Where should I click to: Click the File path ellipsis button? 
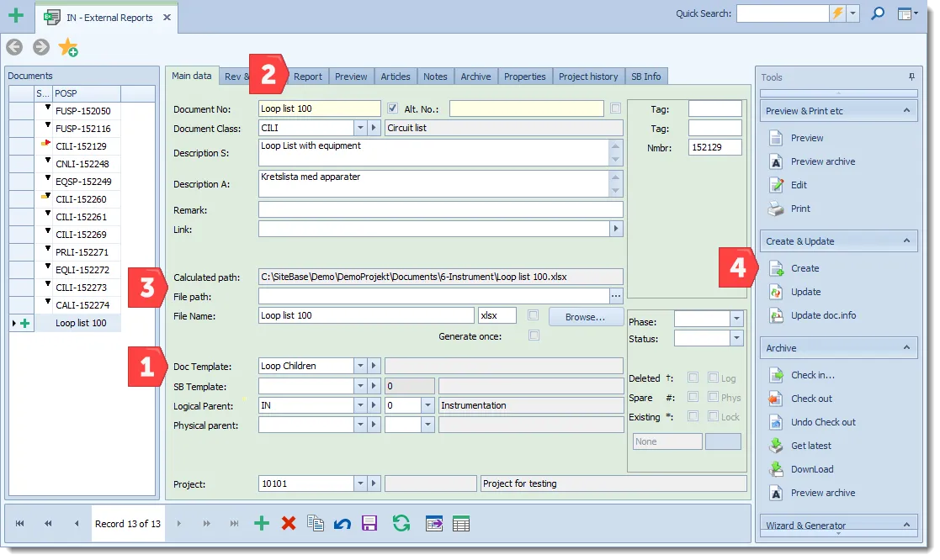616,296
